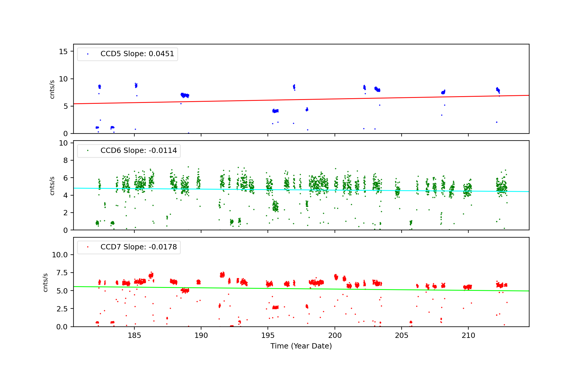588x367 pixels.
Task: Click the CCD5 Slope legend label
Action: (x=137, y=54)
